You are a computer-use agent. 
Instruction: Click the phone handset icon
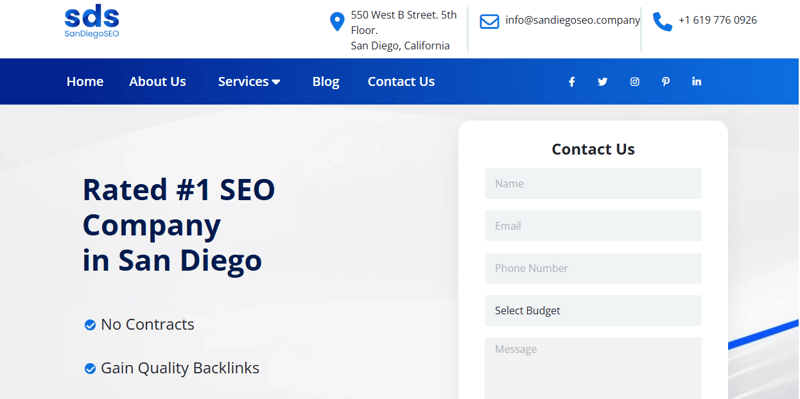click(662, 22)
